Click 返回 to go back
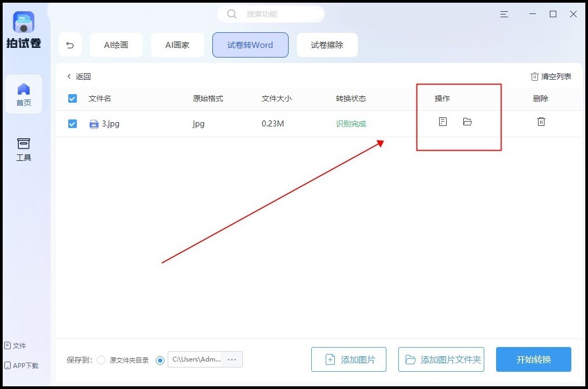 pos(79,76)
